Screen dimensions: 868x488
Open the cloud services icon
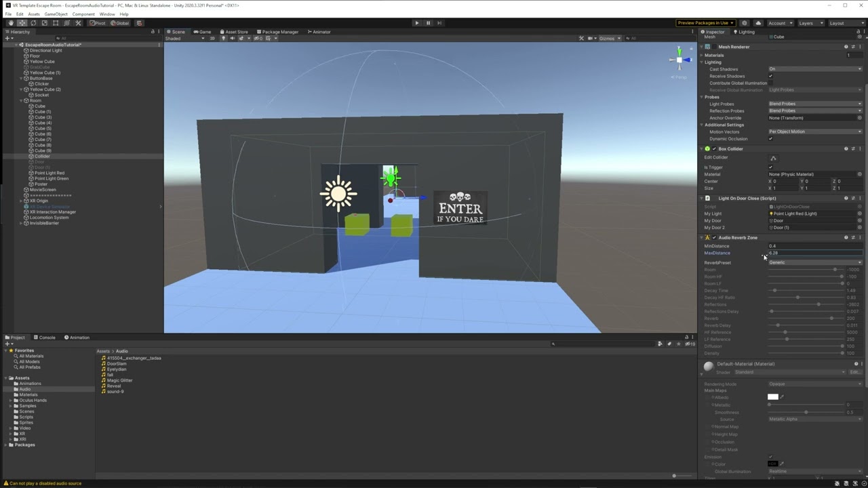click(758, 23)
